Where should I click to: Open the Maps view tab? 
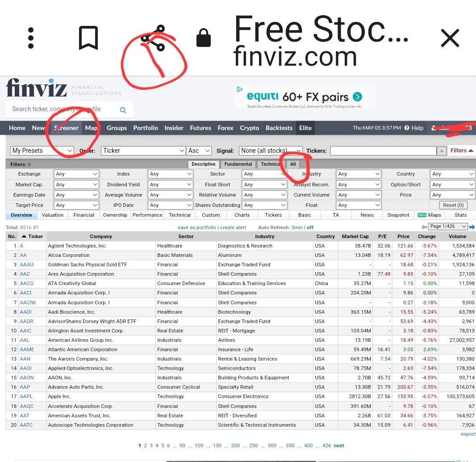pos(430,215)
